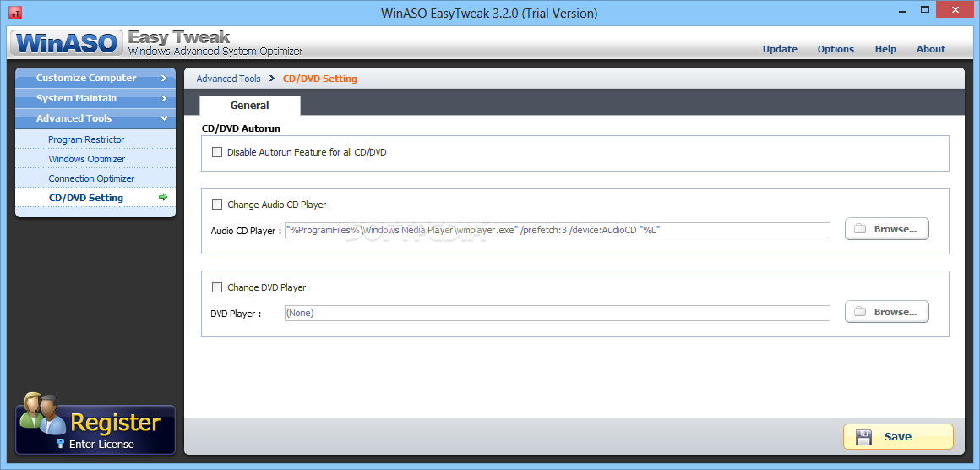The height and width of the screenshot is (470, 980).
Task: Close the WinASO EasyTweak window
Action: click(955, 9)
